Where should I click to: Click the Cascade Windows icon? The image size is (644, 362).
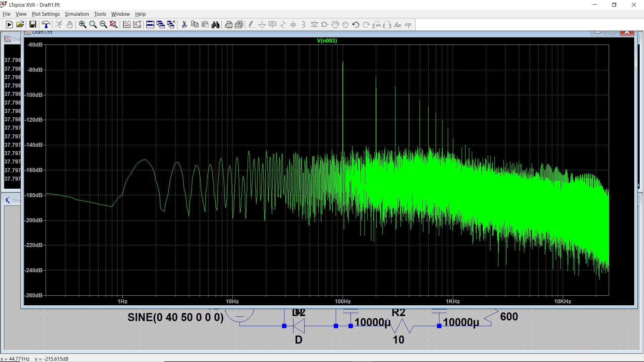[161, 24]
